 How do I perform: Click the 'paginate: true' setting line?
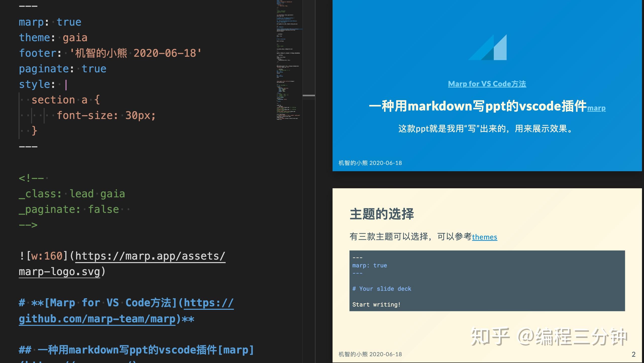tap(62, 68)
